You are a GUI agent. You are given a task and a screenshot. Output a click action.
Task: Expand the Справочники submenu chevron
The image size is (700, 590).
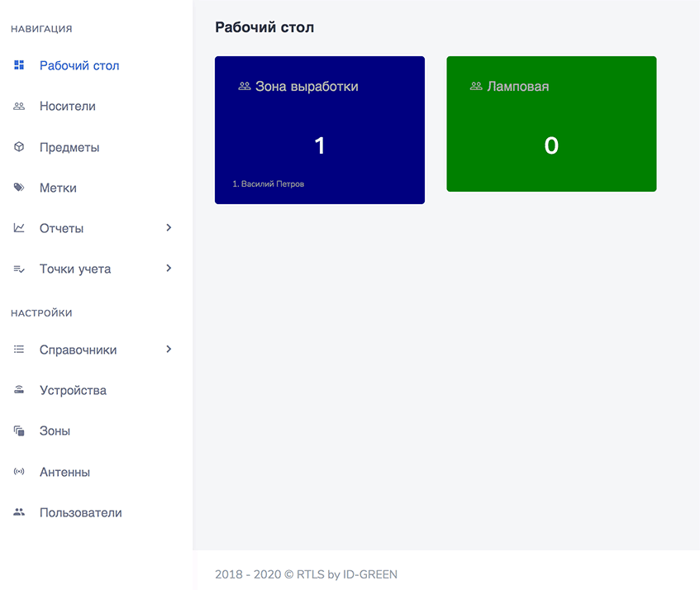coord(169,350)
